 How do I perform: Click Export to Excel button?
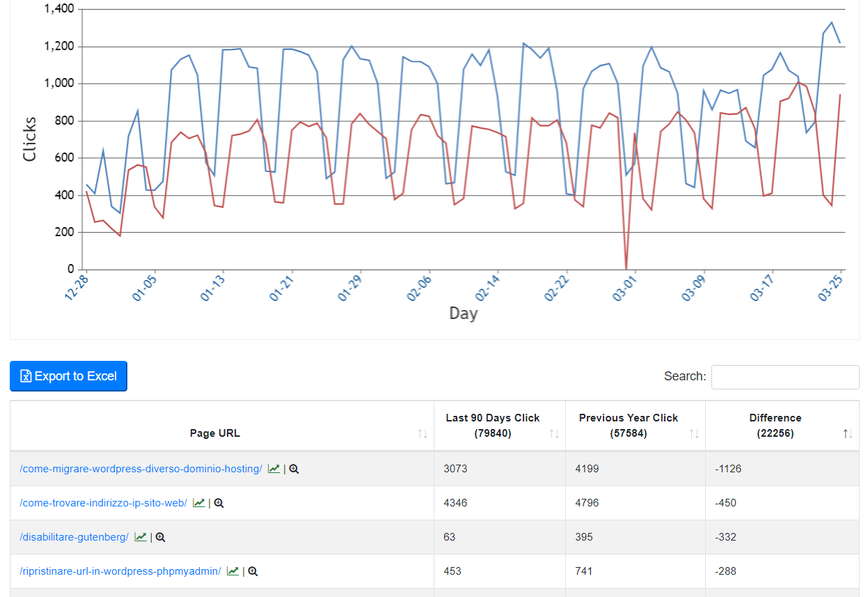[69, 376]
